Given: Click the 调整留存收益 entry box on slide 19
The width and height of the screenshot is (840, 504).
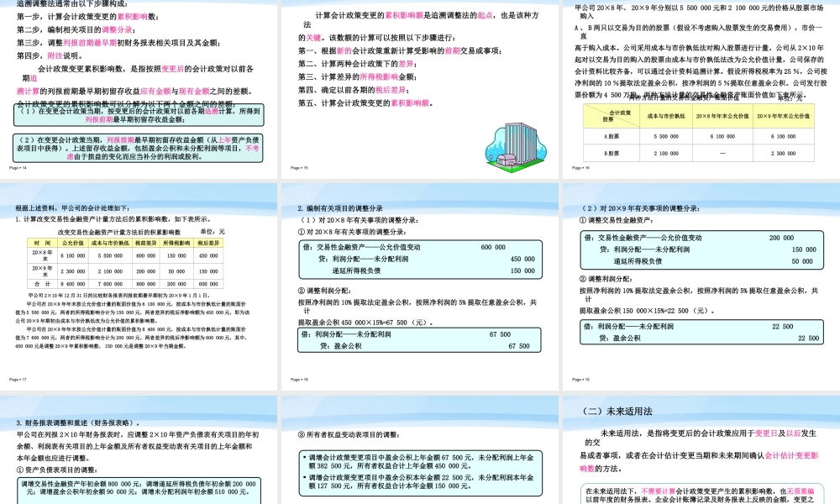Looking at the screenshot, I should point(700,332).
